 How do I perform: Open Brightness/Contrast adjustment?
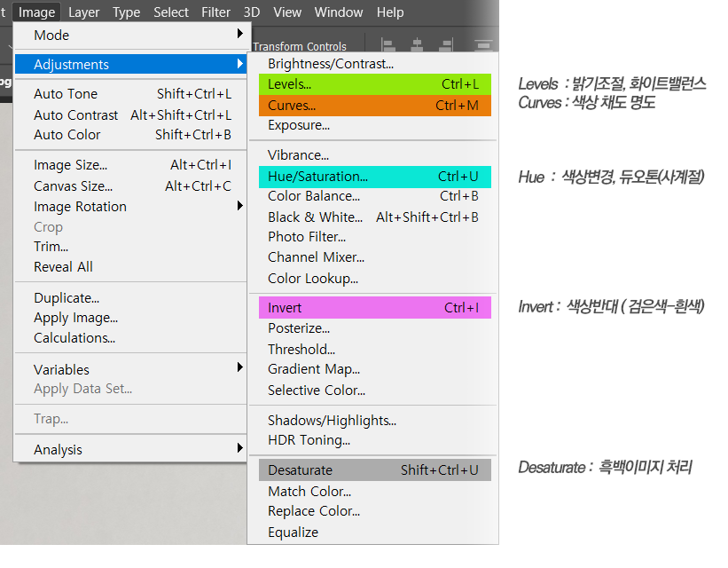point(375,64)
